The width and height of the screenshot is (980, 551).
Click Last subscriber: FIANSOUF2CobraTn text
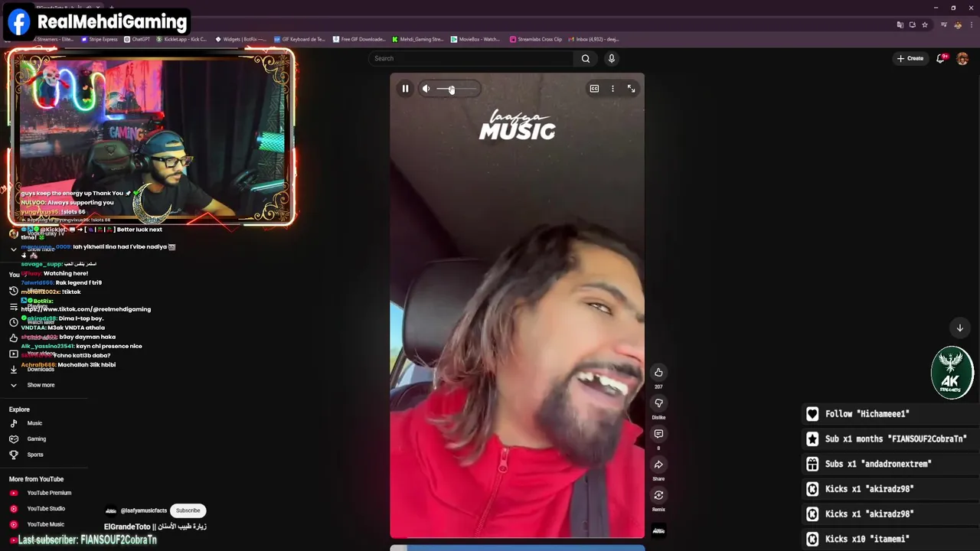click(x=87, y=540)
